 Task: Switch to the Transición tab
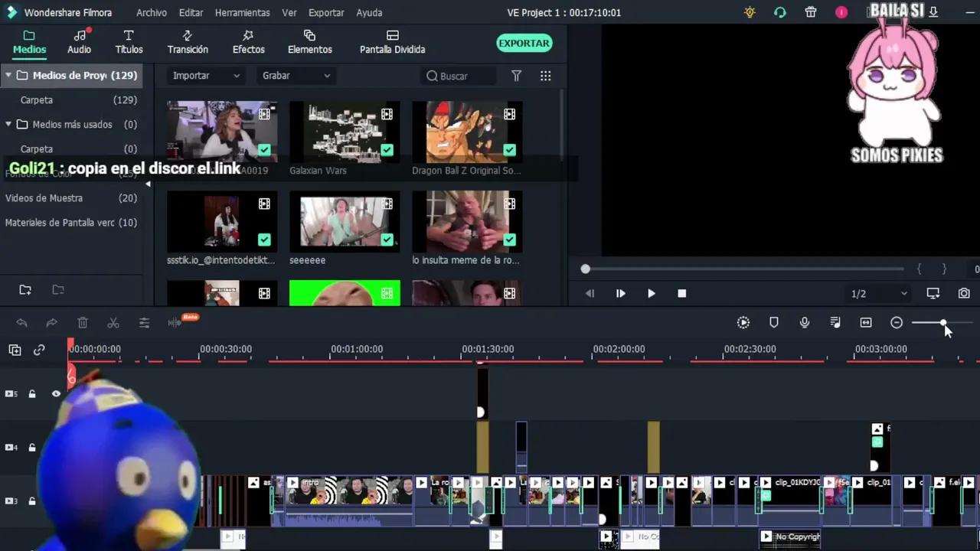[x=188, y=42]
